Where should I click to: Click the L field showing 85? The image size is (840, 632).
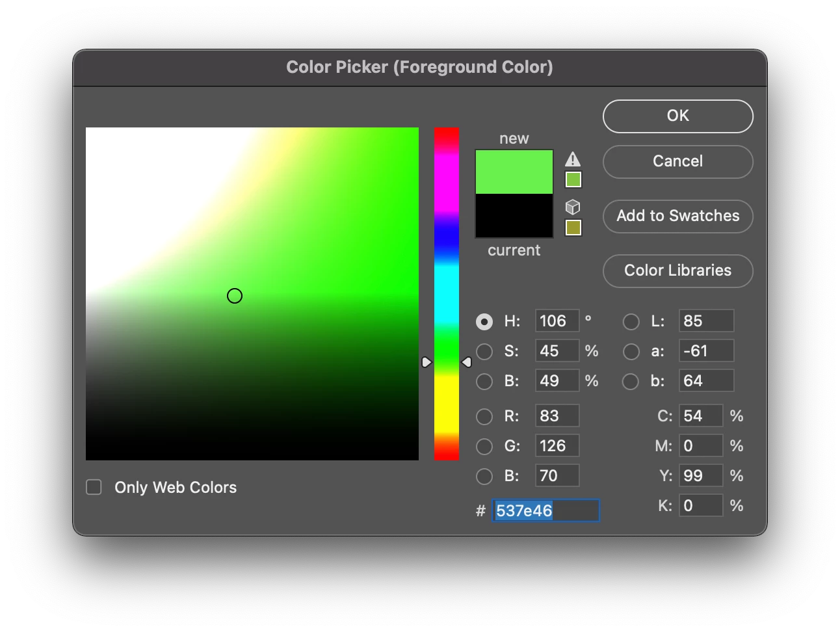[707, 321]
